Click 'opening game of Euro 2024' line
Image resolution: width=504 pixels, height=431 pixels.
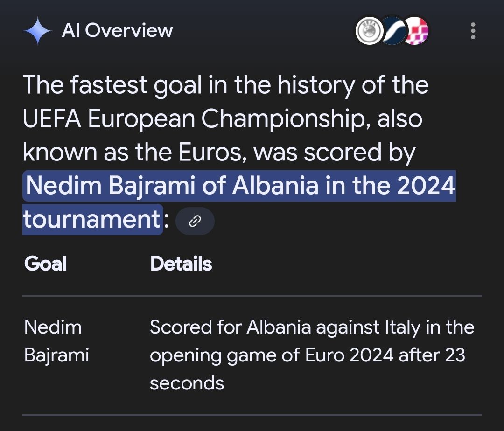tap(272, 355)
